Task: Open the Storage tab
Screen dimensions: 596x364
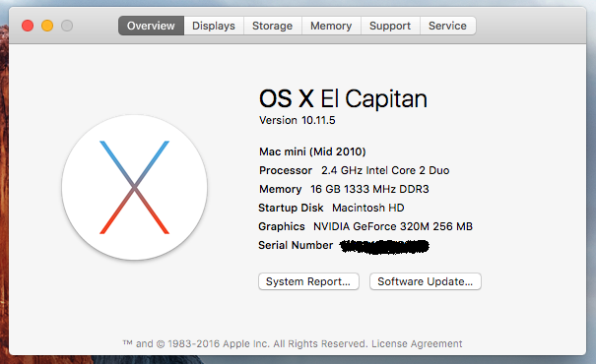Action: tap(273, 26)
